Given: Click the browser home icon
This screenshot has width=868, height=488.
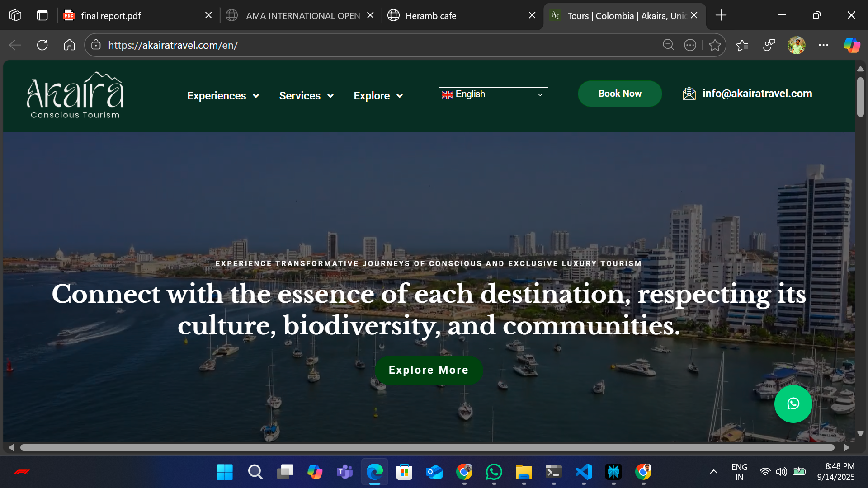Looking at the screenshot, I should tap(69, 45).
